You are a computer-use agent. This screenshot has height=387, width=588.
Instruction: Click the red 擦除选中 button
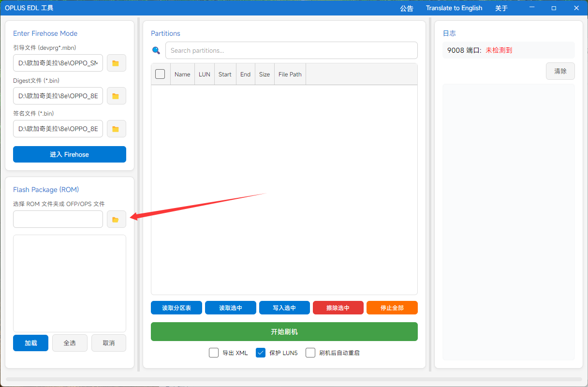tap(338, 308)
